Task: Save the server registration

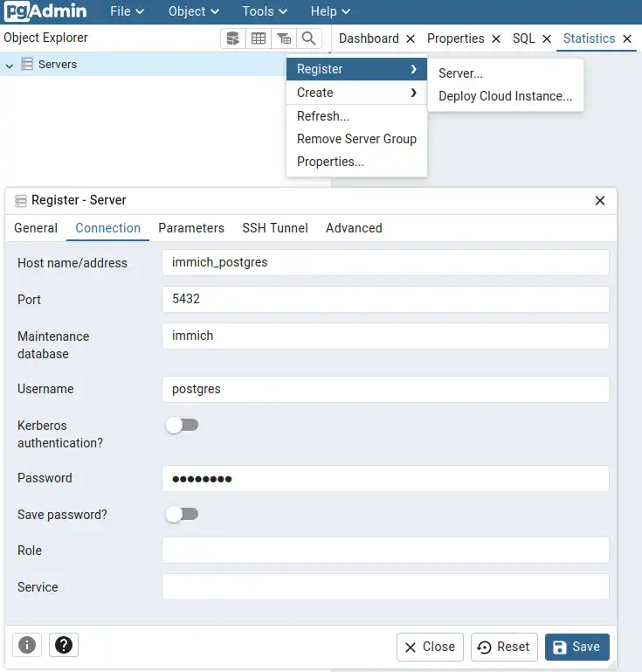Action: 576,647
